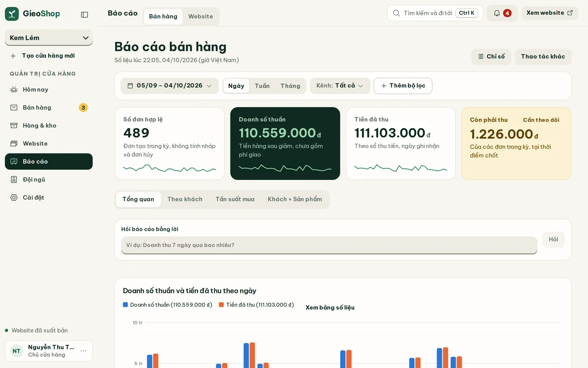The image size is (588, 368).
Task: Switch granularity to Tuần
Action: point(262,86)
